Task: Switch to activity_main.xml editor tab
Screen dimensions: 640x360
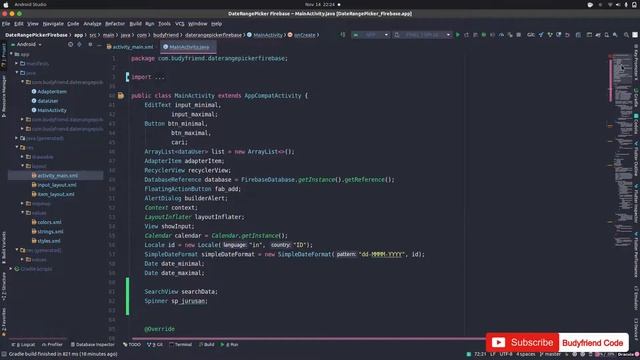Action: tap(130, 47)
